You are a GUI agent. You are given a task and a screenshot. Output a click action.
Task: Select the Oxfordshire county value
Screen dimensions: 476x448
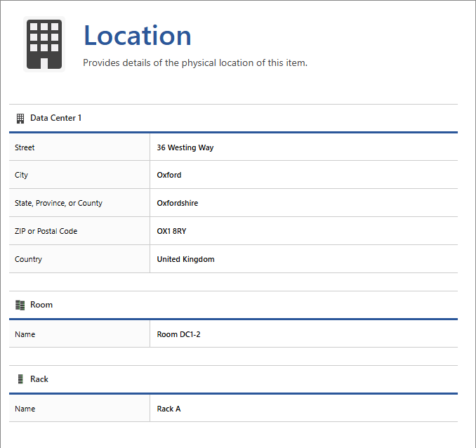(178, 203)
